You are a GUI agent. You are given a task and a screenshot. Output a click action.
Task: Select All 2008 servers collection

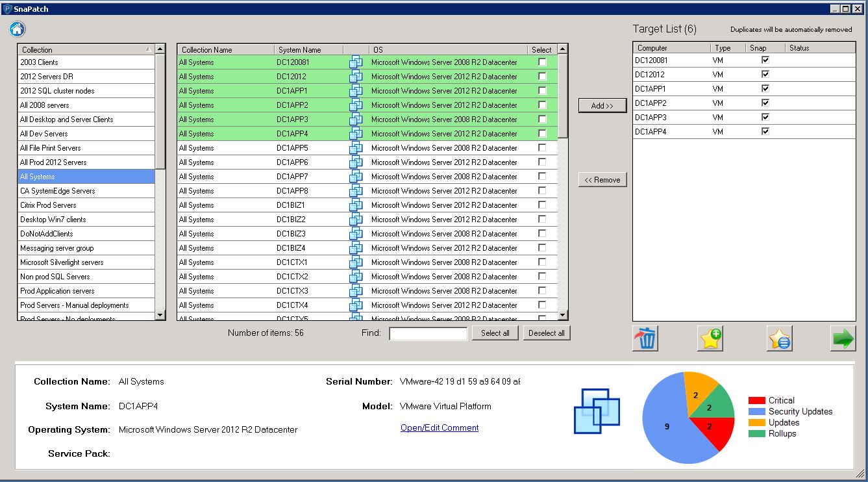86,105
